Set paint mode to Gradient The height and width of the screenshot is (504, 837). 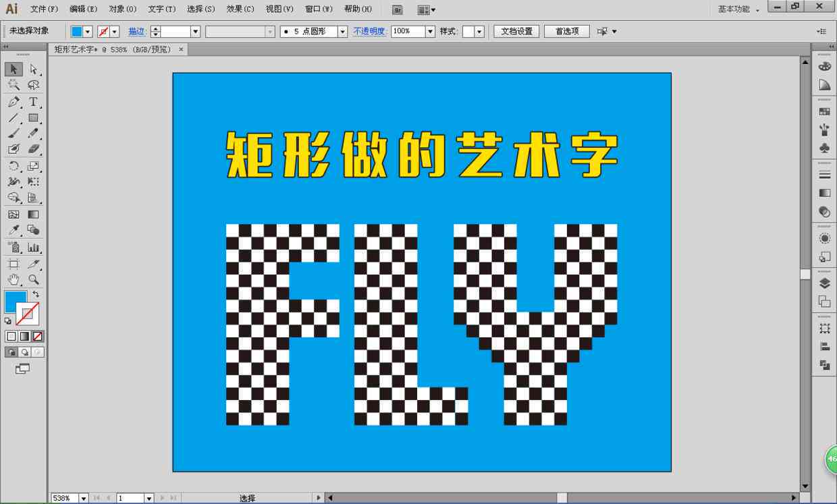click(x=24, y=336)
